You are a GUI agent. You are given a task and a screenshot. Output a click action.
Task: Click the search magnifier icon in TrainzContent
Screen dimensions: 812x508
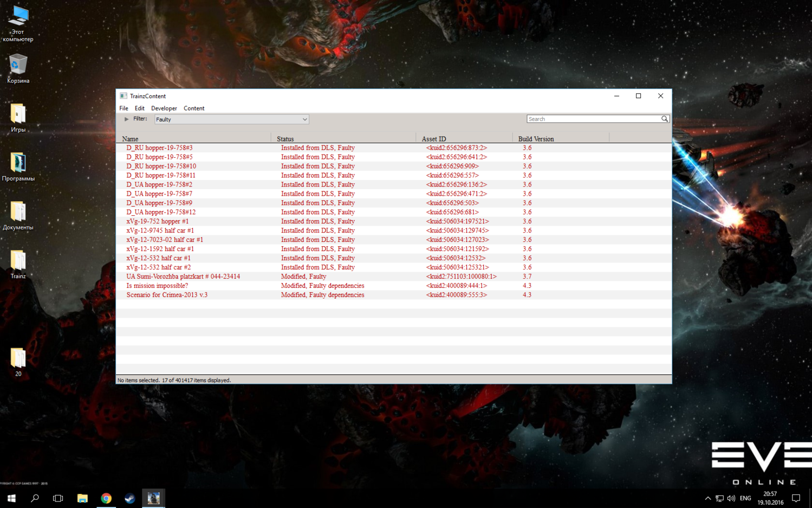(x=664, y=119)
